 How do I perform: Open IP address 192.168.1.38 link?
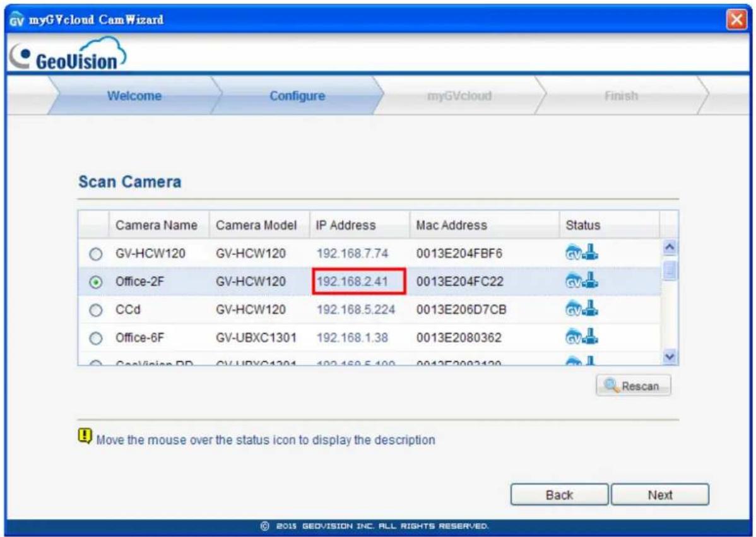click(352, 338)
